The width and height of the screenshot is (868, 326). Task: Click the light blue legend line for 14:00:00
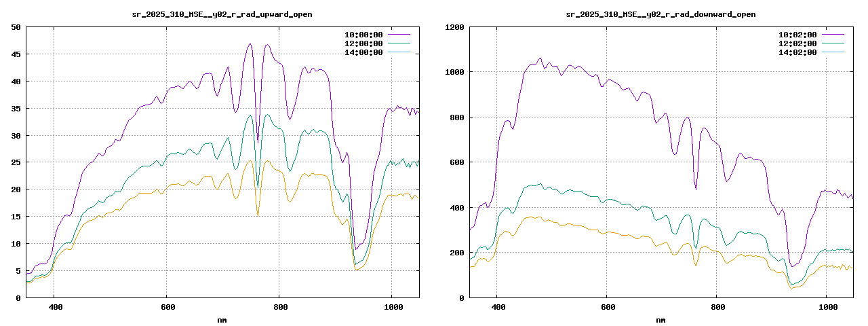click(399, 52)
